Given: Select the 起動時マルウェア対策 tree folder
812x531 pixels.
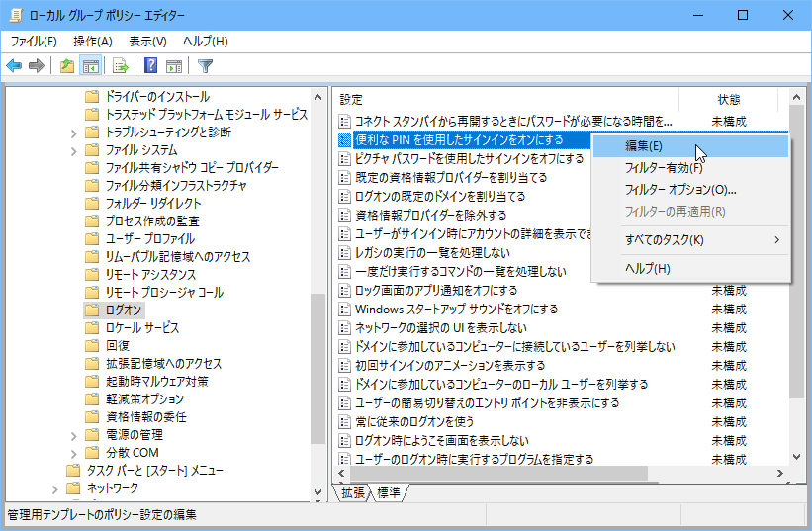Looking at the screenshot, I should click(157, 381).
